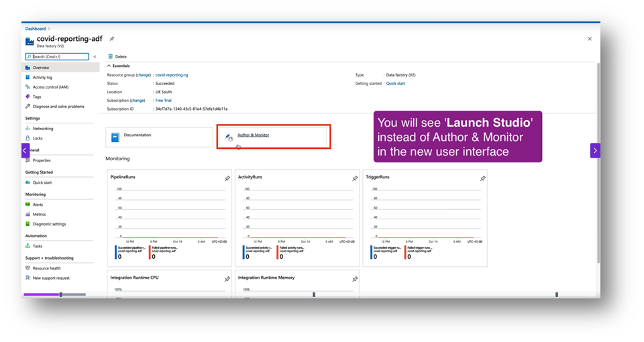Click the Quick start getting started link

click(x=395, y=84)
